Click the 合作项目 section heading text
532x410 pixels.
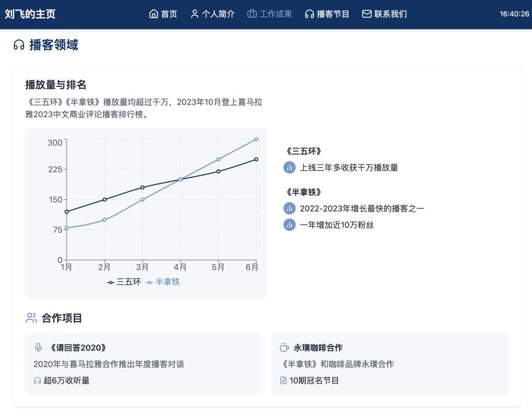click(x=62, y=318)
